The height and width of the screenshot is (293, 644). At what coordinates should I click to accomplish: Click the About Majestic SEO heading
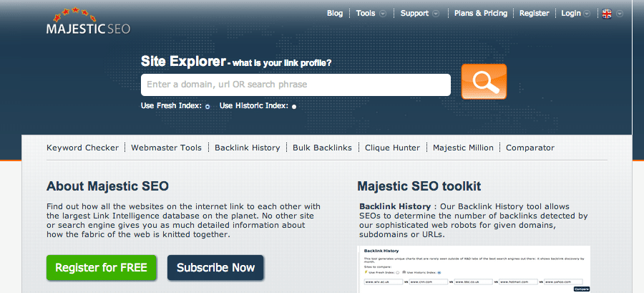pyautogui.click(x=107, y=186)
